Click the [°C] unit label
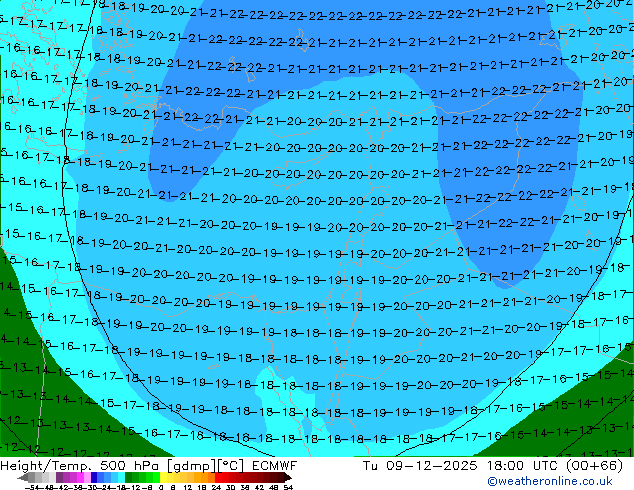 point(231,466)
